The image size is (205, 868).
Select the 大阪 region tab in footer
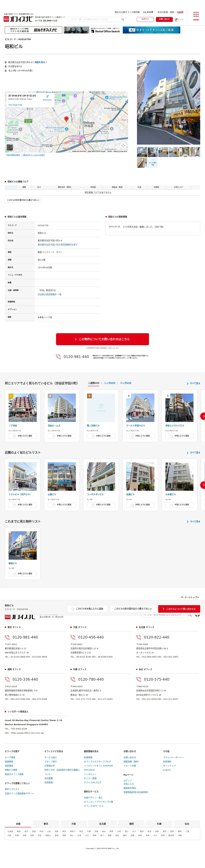pyautogui.click(x=73, y=823)
